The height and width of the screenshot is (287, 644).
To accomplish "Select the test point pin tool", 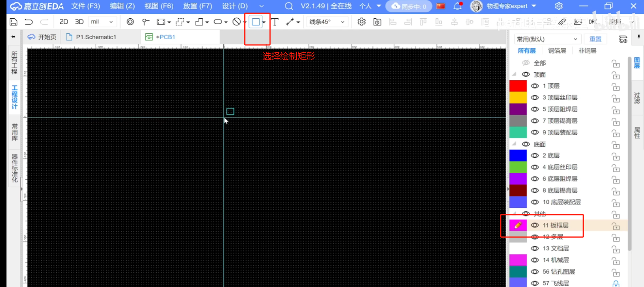I will tap(145, 22).
